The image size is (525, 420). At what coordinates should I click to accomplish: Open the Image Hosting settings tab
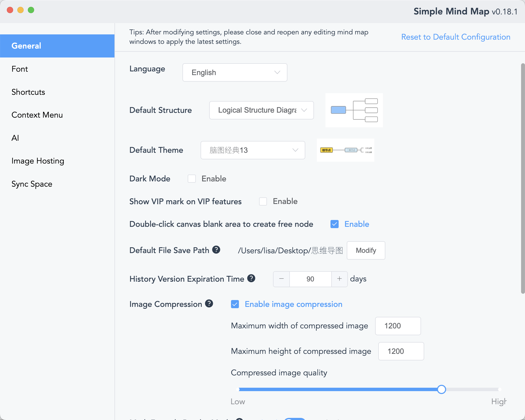pos(38,161)
